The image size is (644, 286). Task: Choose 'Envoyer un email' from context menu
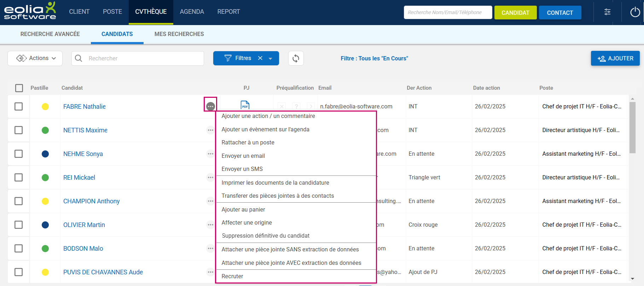243,156
